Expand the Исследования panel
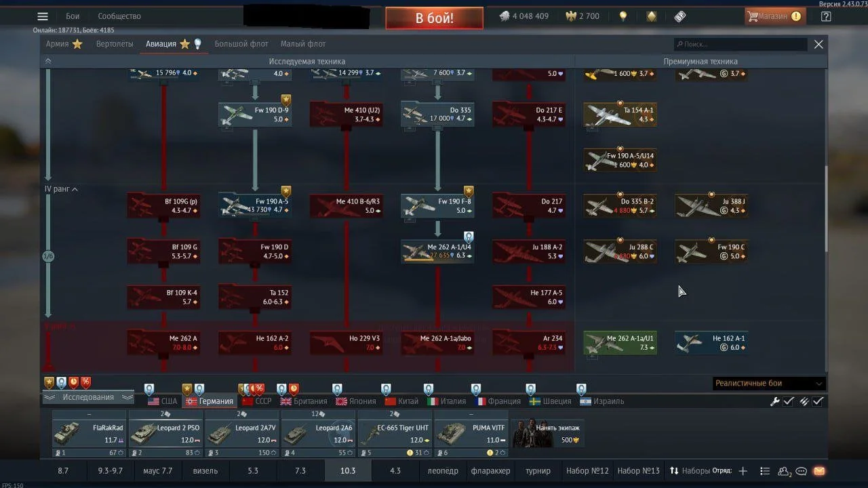The width and height of the screenshot is (868, 488). 89,397
